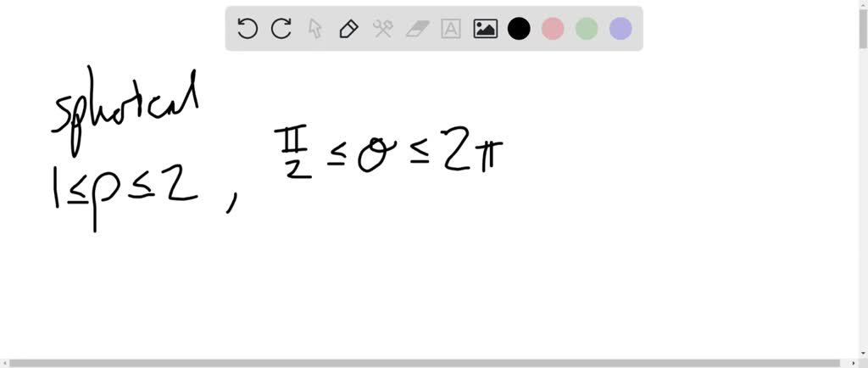The width and height of the screenshot is (868, 368).
Task: Click the redo arrow icon
Action: coord(281,28)
